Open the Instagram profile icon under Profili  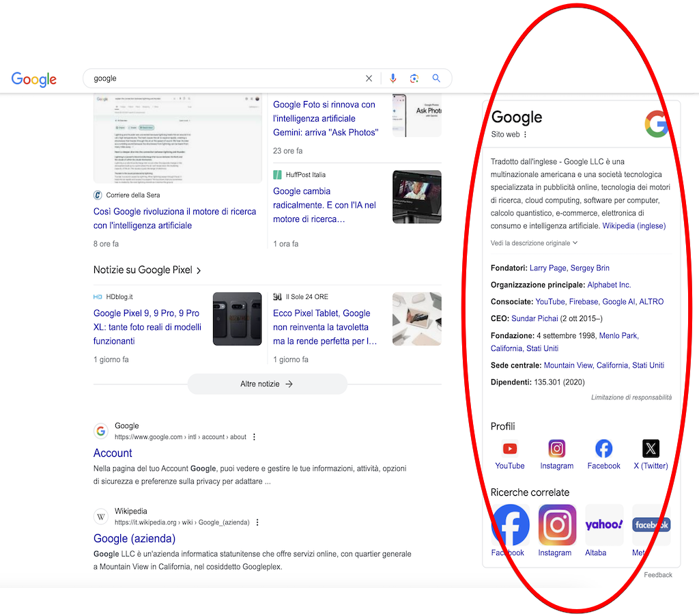click(x=557, y=448)
